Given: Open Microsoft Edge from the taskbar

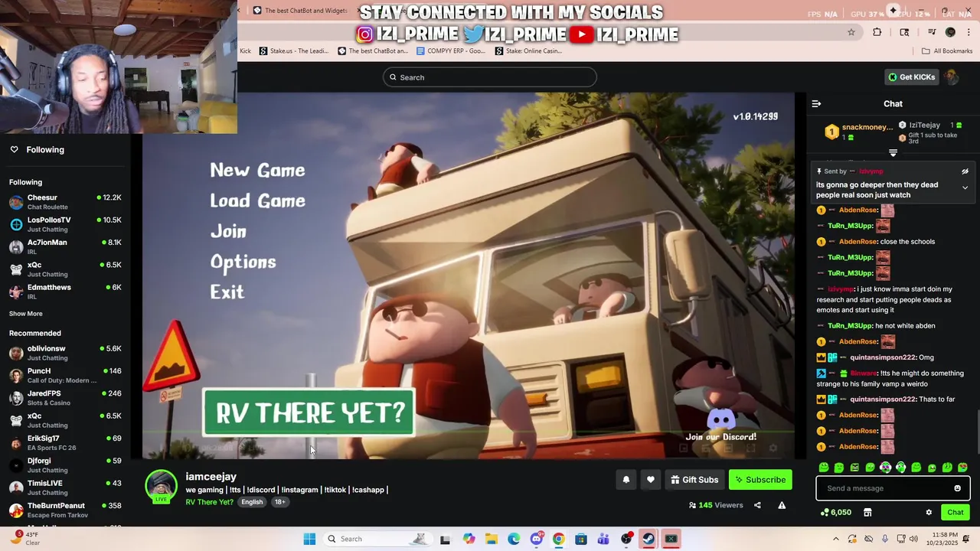Looking at the screenshot, I should (514, 539).
